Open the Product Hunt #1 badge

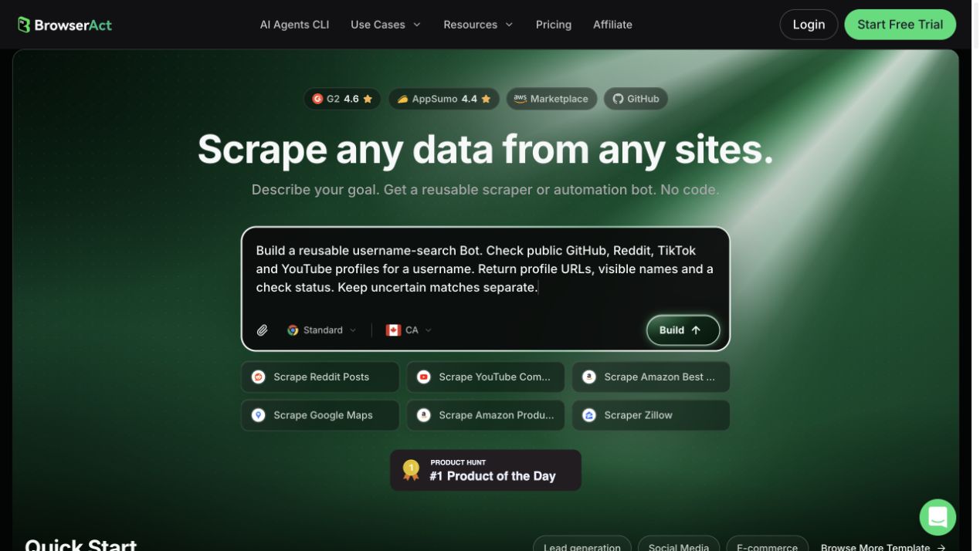[486, 470]
